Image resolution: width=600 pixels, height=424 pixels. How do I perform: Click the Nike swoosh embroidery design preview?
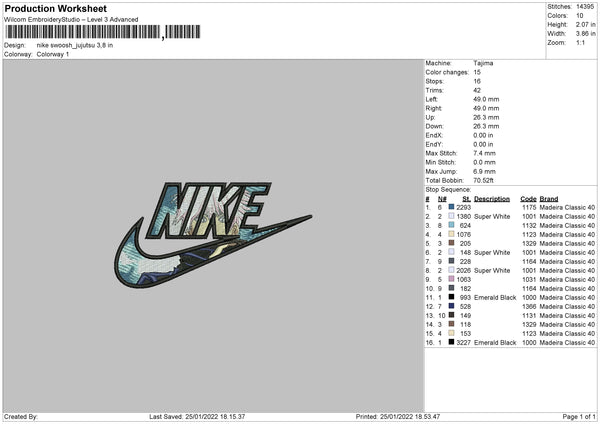(213, 235)
